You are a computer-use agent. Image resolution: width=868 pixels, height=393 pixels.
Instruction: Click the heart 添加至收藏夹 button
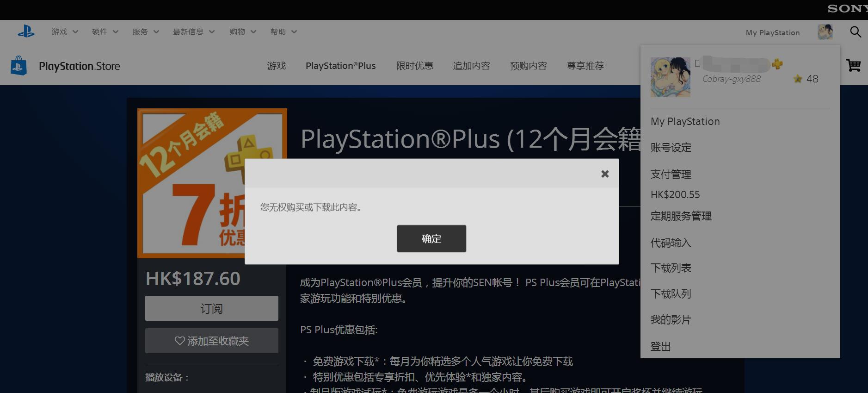(211, 341)
